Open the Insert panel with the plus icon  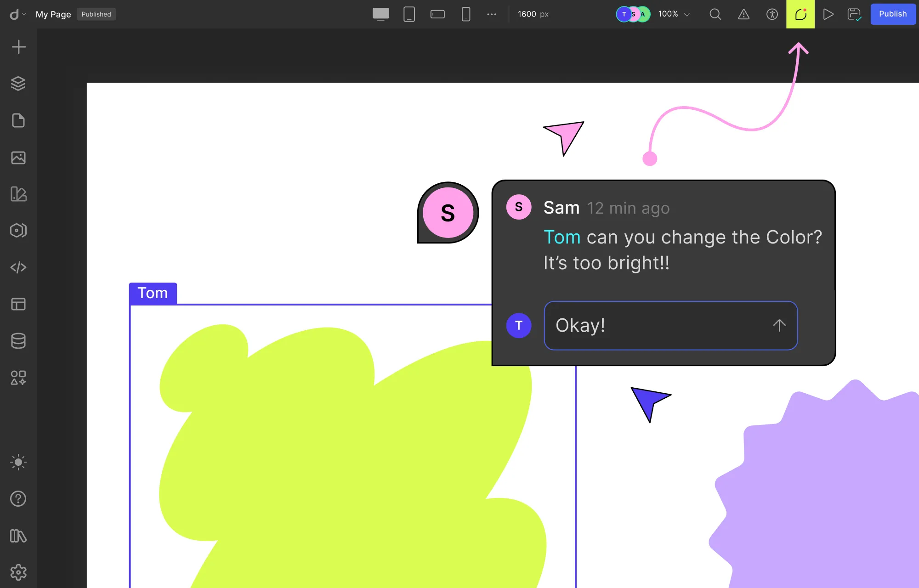[x=18, y=46]
